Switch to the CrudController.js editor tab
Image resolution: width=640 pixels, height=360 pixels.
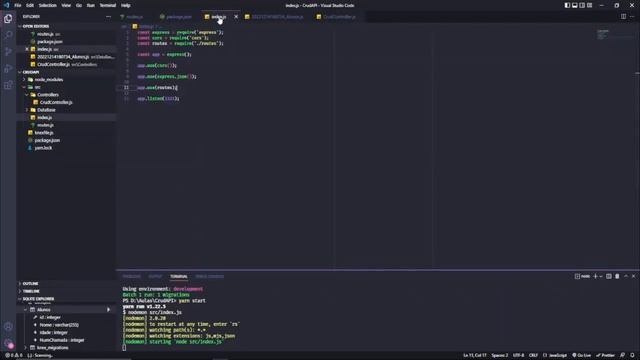click(x=339, y=17)
